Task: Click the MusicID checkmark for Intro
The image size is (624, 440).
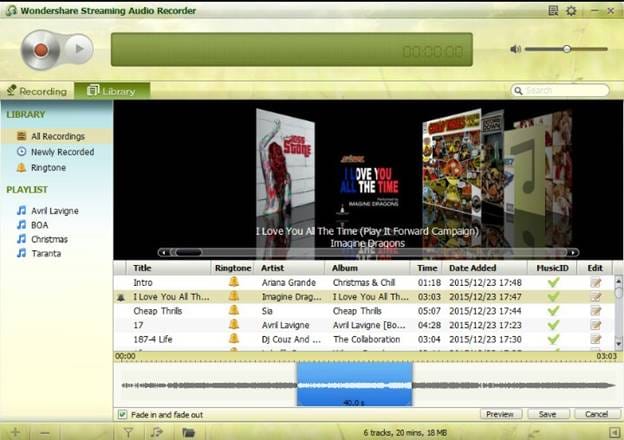Action: tap(553, 282)
